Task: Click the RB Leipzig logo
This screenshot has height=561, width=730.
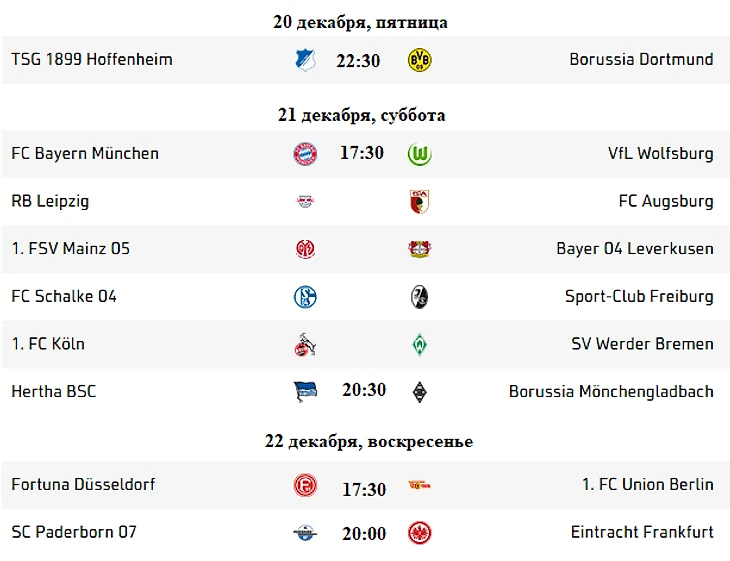Action: tap(305, 202)
